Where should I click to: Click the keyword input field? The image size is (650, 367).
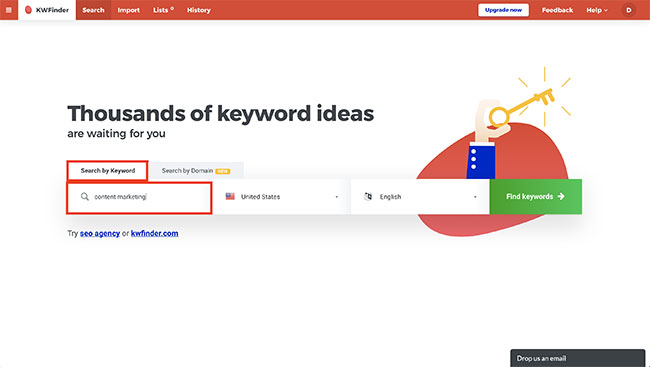139,197
